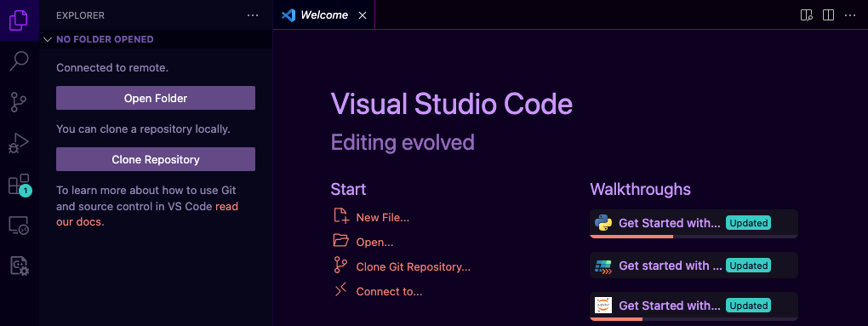
Task: Click the Jupyter walkthrough progress bar
Action: (694, 319)
